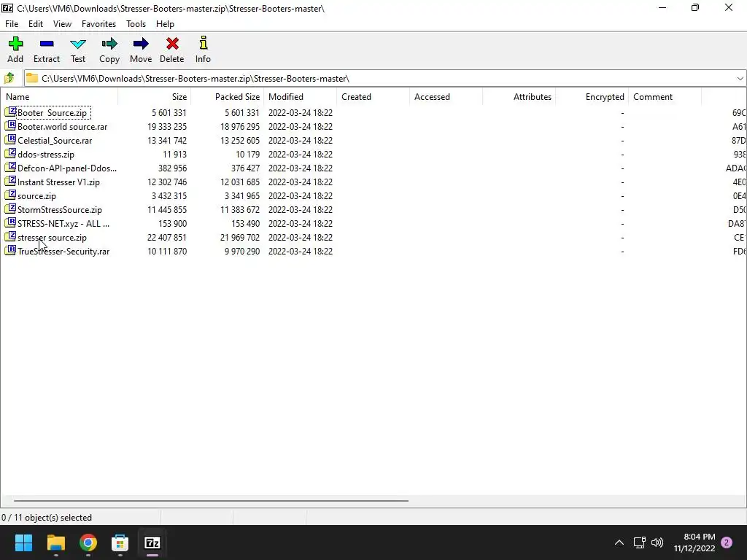Click size value 153 900
747x560 pixels.
pyautogui.click(x=172, y=223)
